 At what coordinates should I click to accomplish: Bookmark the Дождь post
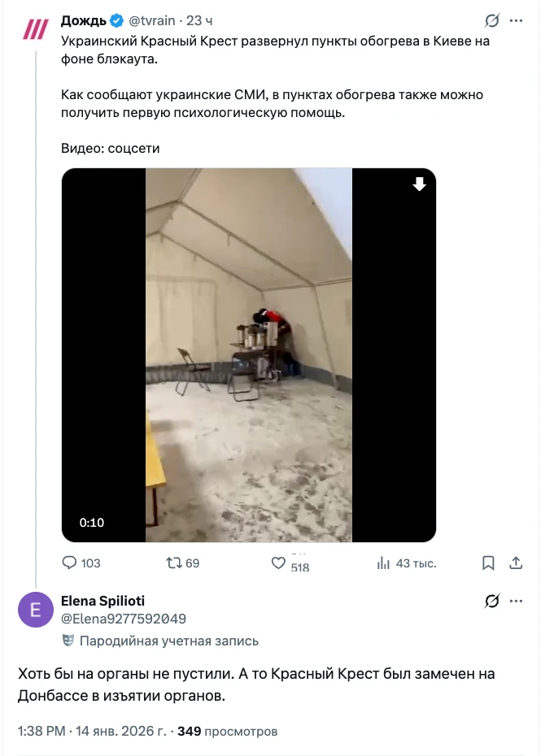[488, 563]
